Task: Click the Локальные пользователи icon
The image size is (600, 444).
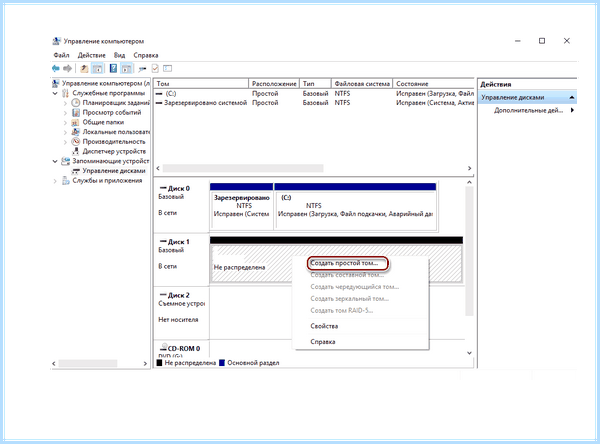Action: 76,132
